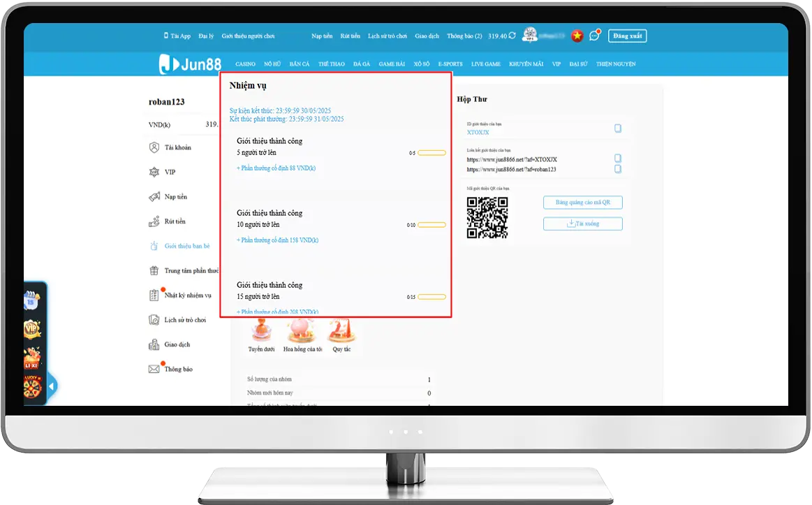Refresh the 319.40 account balance
This screenshot has width=812, height=505.
click(512, 36)
